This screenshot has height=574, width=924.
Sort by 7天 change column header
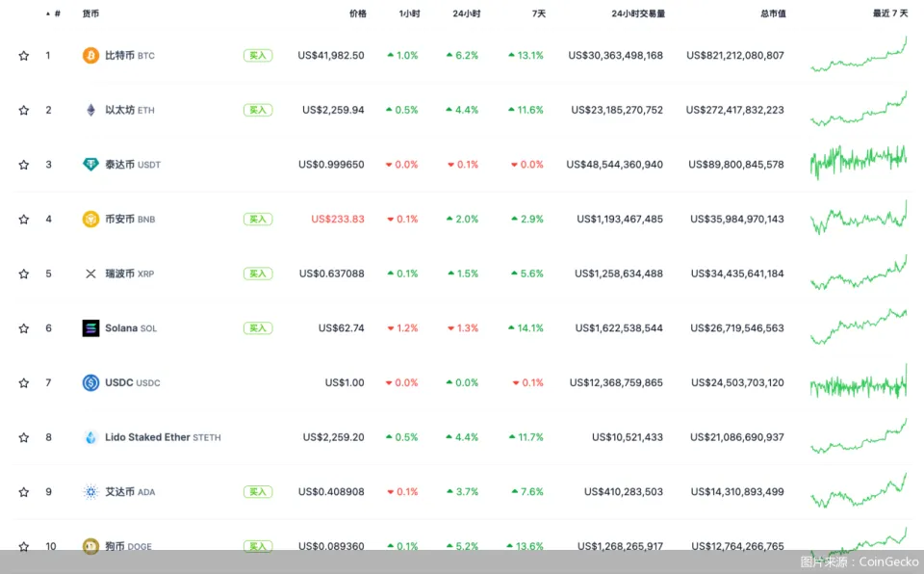click(x=537, y=13)
